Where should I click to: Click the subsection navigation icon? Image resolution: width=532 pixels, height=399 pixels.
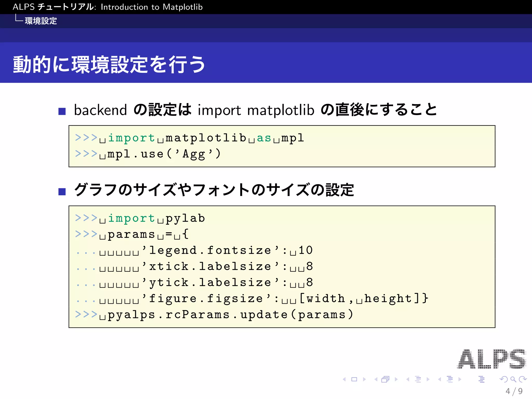(x=418, y=379)
